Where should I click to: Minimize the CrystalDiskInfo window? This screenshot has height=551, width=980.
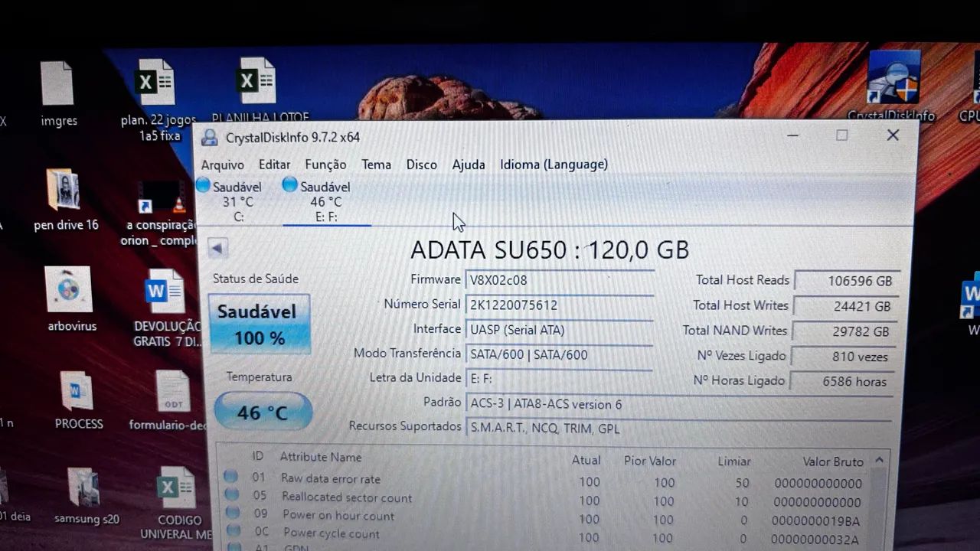pyautogui.click(x=792, y=135)
